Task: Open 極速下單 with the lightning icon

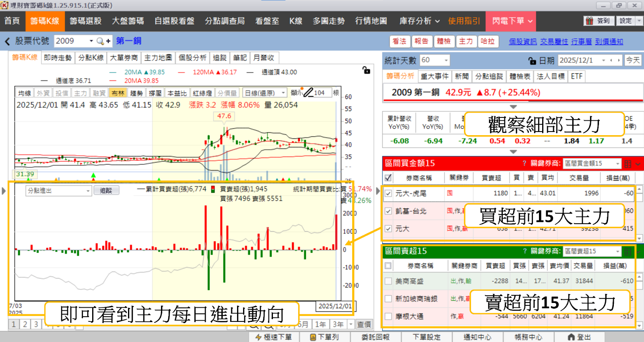Action: point(273,337)
